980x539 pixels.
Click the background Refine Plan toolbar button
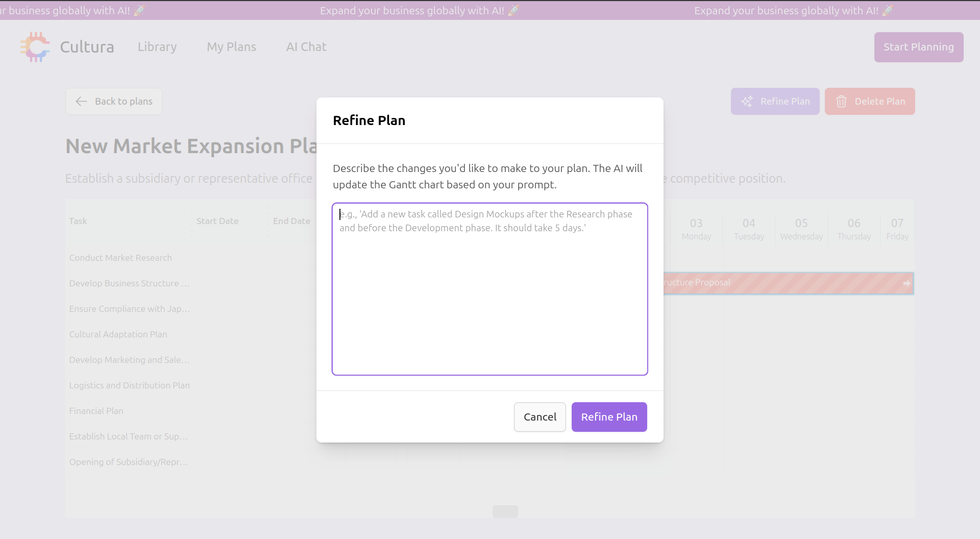(x=775, y=102)
